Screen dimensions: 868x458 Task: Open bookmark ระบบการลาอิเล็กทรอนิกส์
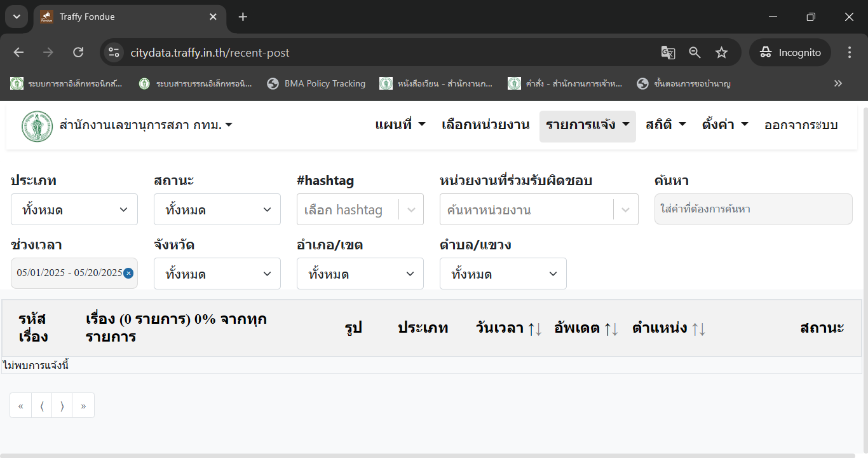point(67,83)
